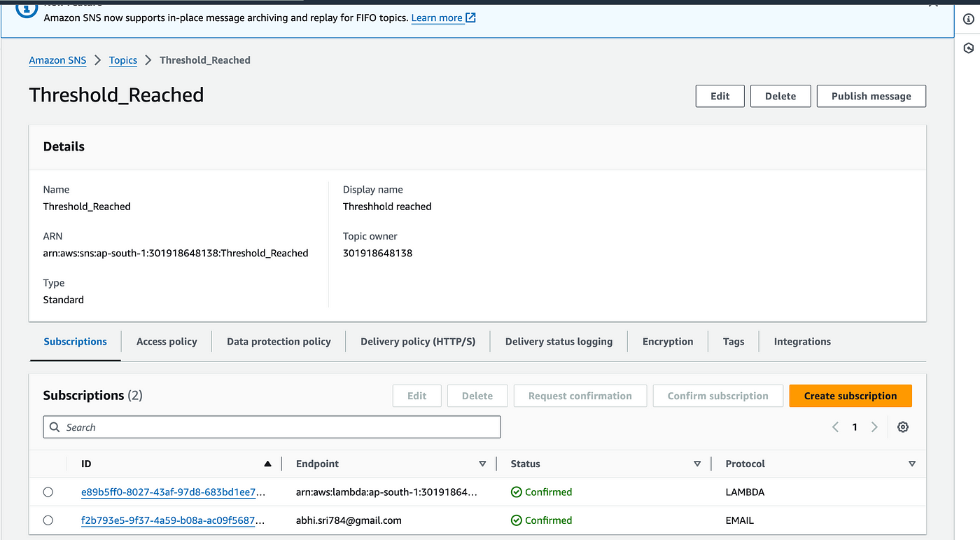Open the Integrations tab

coord(802,342)
